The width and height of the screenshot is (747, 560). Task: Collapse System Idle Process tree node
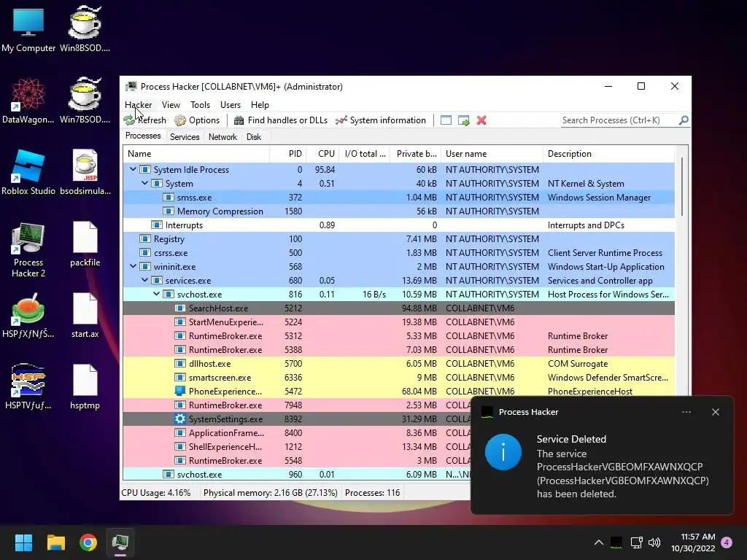coord(133,169)
